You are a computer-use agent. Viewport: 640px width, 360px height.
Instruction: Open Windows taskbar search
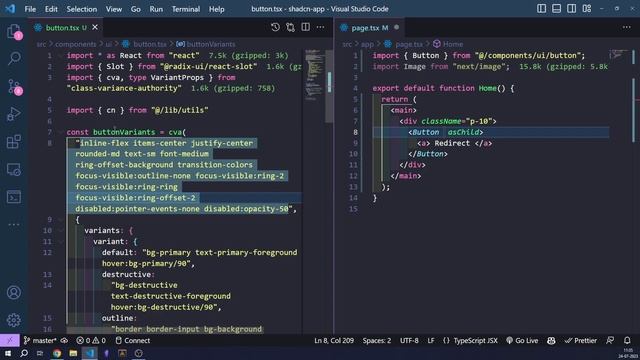[x=24, y=353]
